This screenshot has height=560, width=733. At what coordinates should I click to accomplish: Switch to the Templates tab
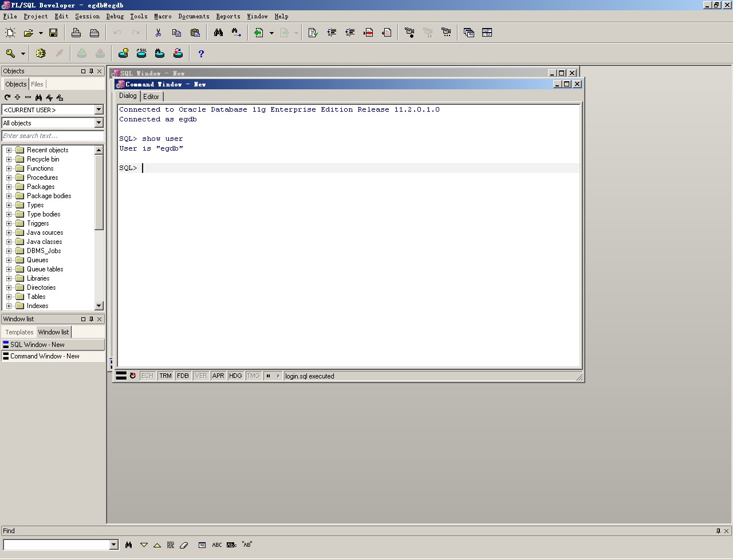[x=19, y=332]
